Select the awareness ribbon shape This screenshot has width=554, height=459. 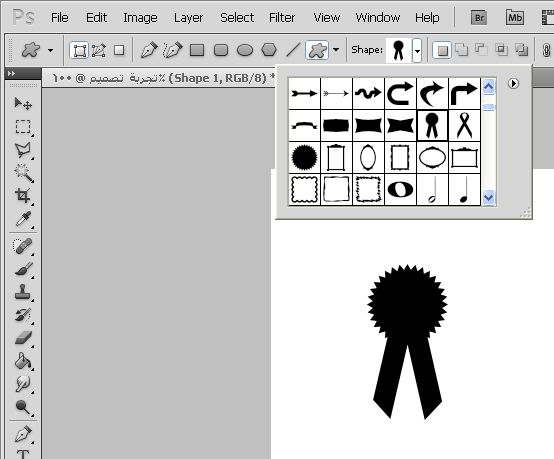[464, 125]
